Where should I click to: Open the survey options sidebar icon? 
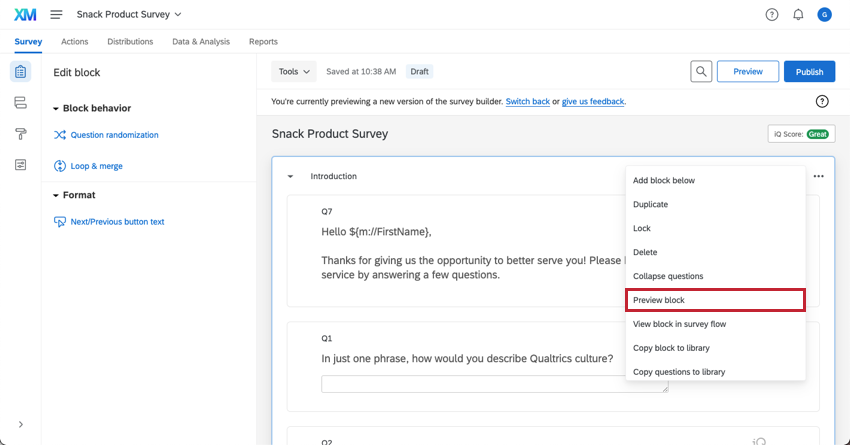click(x=20, y=165)
